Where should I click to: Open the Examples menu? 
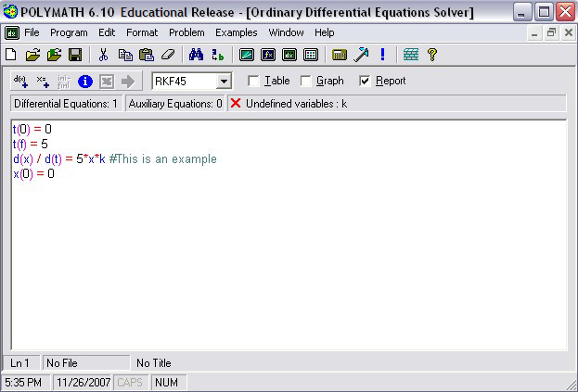(236, 32)
